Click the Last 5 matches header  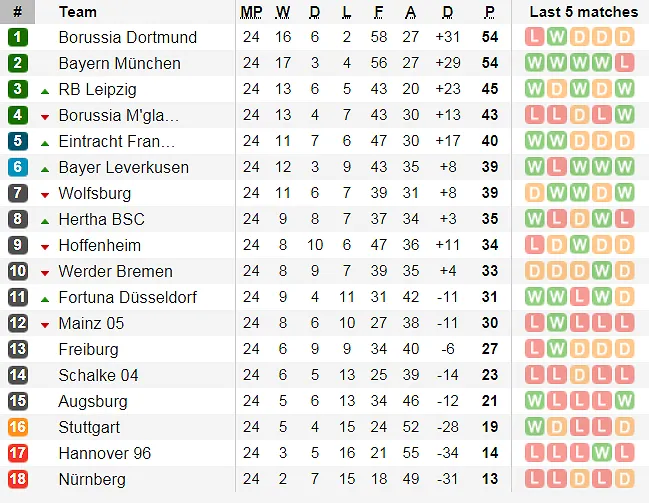[x=583, y=12]
